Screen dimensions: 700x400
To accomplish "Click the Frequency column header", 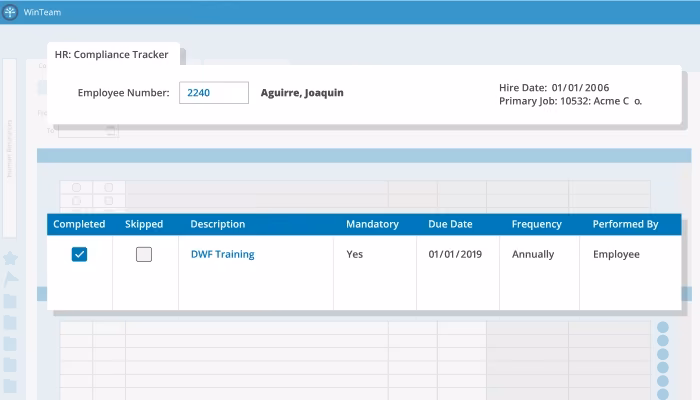I will (x=537, y=224).
